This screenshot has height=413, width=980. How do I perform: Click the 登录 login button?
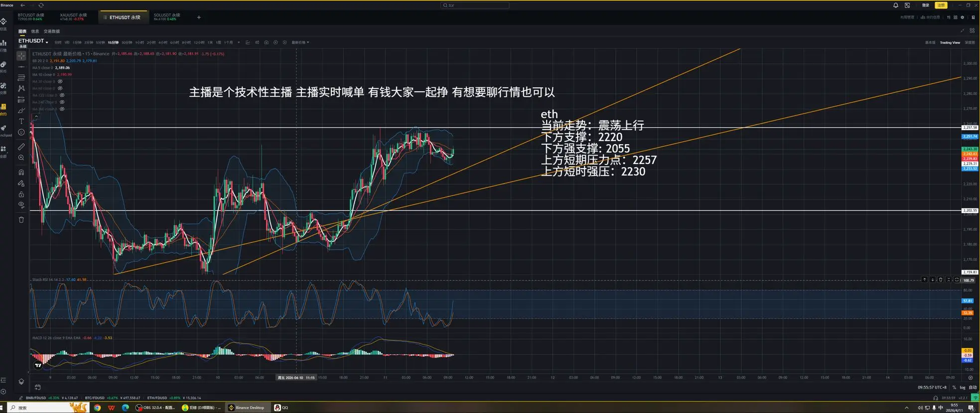[926, 5]
